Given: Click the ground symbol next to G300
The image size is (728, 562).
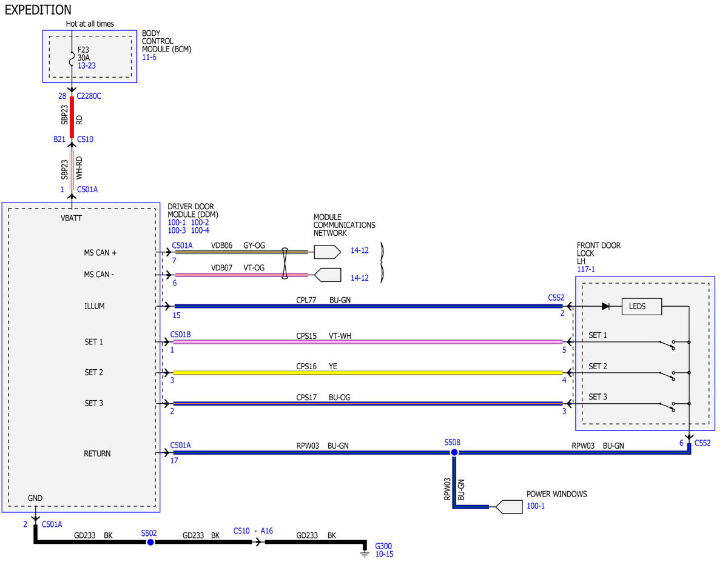Looking at the screenshot, I should pos(365,552).
